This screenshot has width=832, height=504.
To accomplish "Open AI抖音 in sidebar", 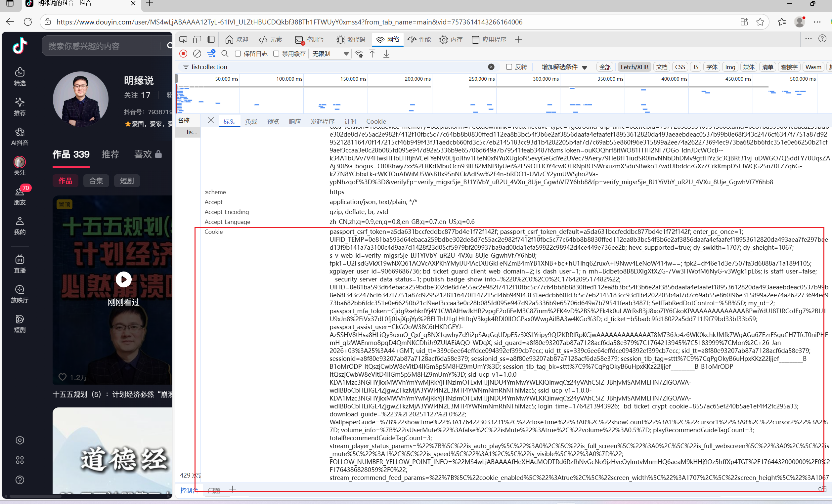I will (20, 136).
